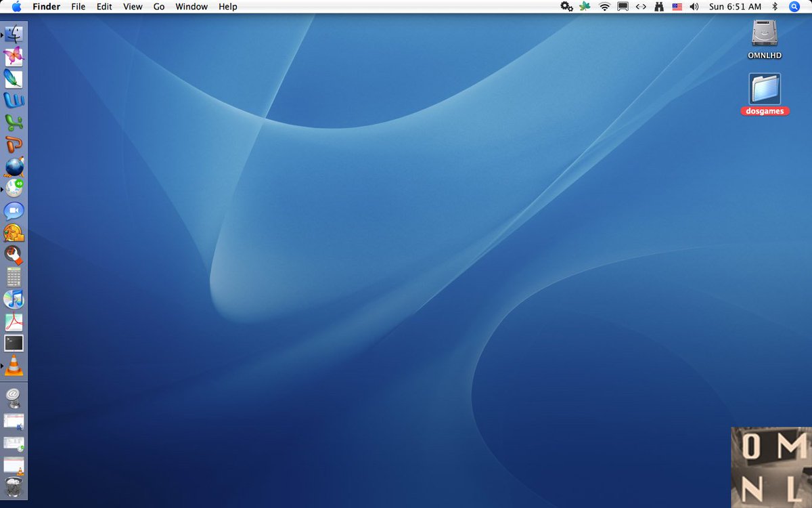
Task: Select the Trash at the bottom of the Dock
Action: click(14, 486)
